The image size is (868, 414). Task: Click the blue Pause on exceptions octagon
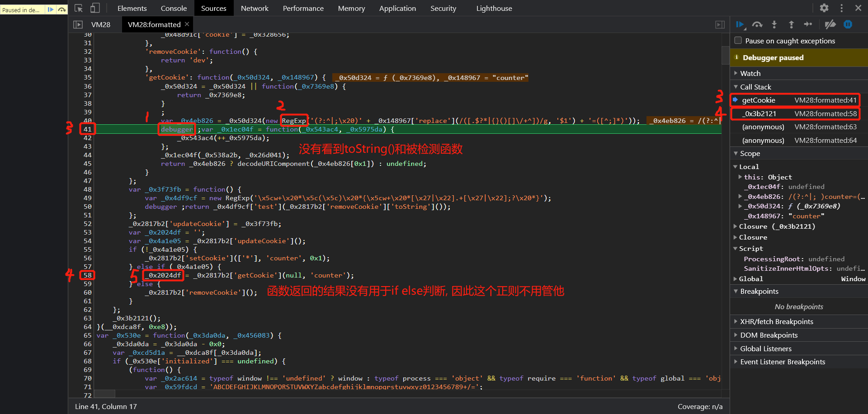click(848, 24)
